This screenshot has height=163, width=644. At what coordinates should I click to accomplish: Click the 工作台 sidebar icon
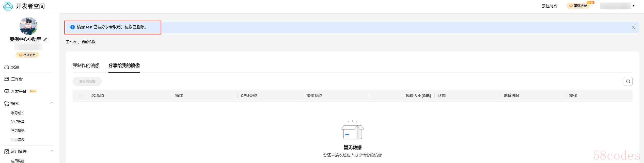pos(7,79)
